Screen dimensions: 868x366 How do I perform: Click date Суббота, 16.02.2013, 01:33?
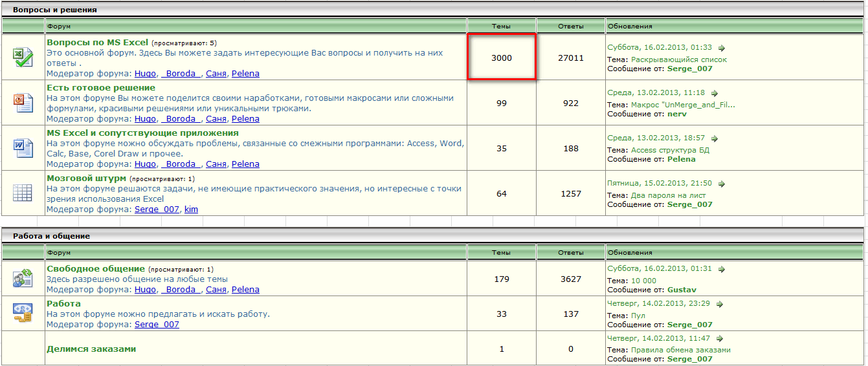(660, 48)
